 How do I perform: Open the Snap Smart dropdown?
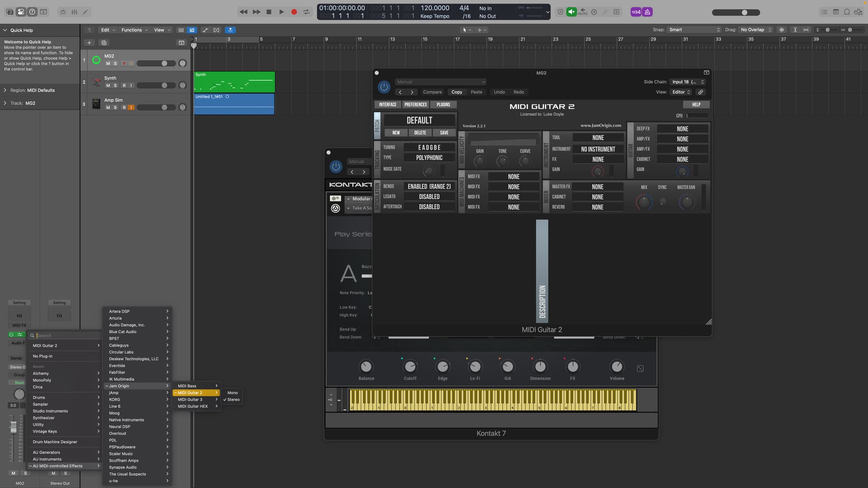click(694, 30)
